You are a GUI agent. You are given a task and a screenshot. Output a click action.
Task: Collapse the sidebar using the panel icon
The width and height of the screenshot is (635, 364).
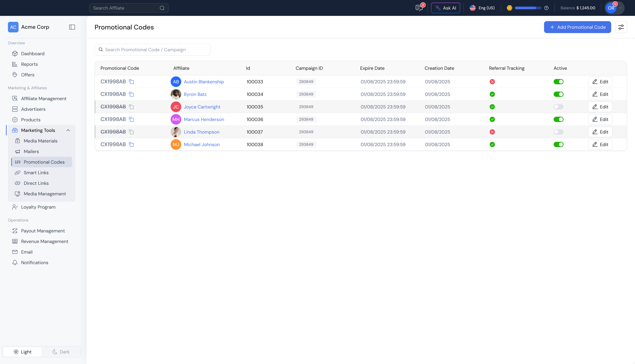click(72, 27)
